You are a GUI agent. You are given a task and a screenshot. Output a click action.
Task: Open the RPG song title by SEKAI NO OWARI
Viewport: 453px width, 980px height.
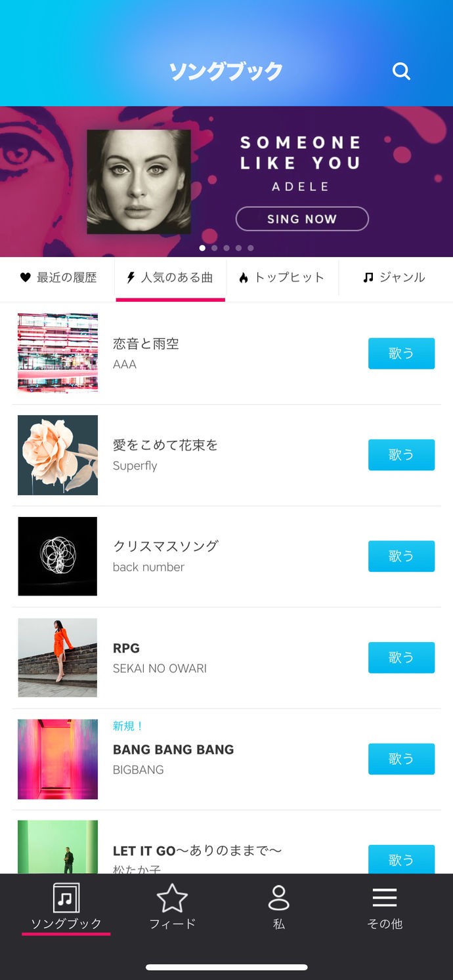pyautogui.click(x=126, y=648)
